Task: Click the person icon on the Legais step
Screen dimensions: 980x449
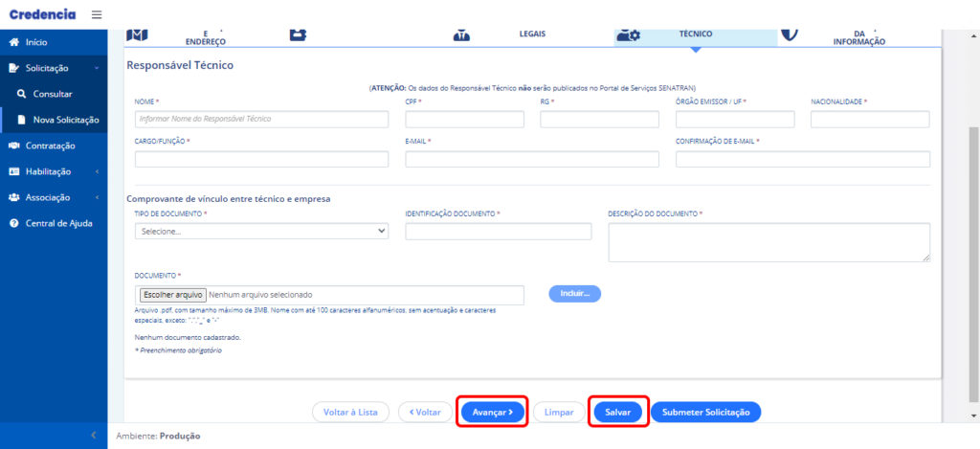Action: click(461, 35)
